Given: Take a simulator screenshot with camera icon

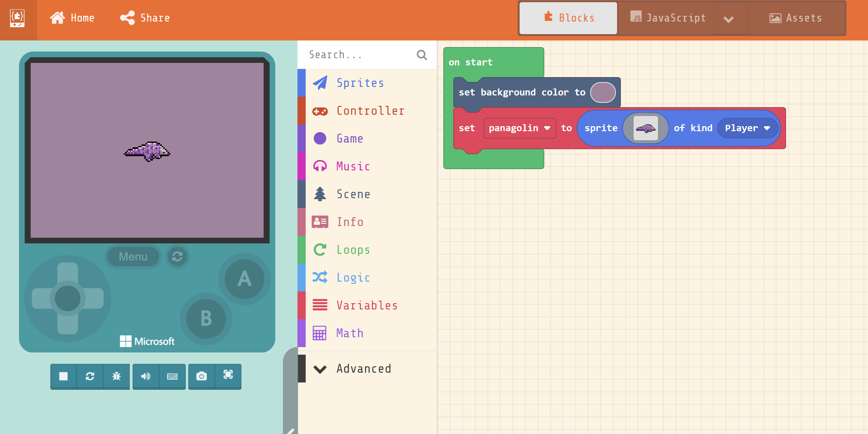Looking at the screenshot, I should click(202, 376).
